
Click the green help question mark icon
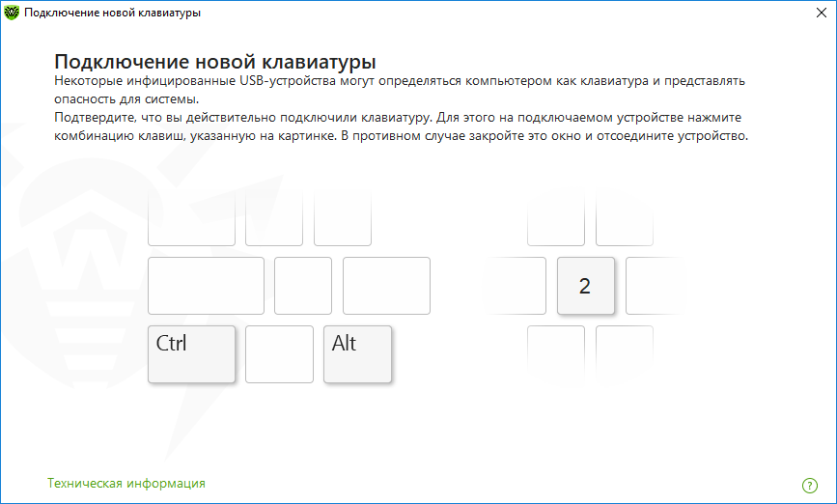(809, 486)
